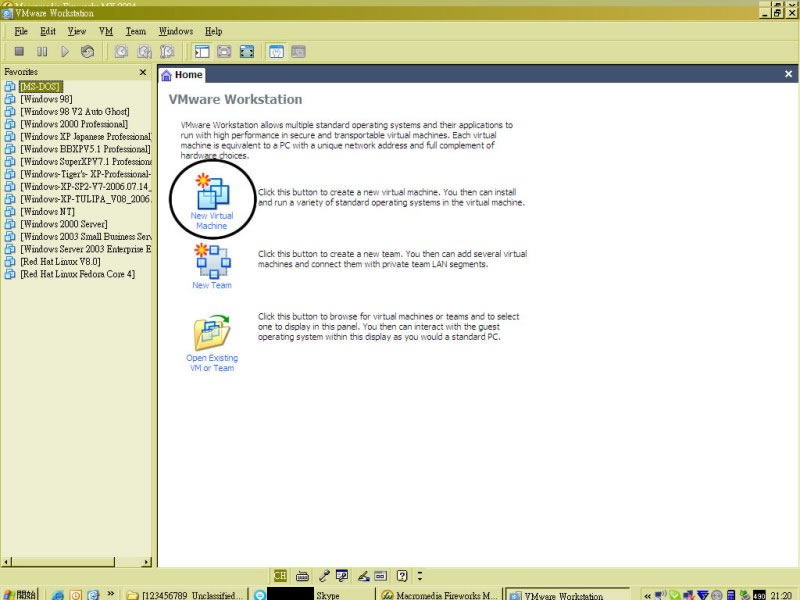The width and height of the screenshot is (800, 600).
Task: Click the VM icon beside [Windows NT]
Action: point(10,212)
